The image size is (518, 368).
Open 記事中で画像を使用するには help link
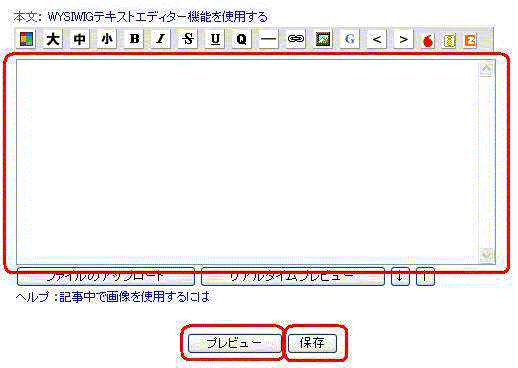[134, 296]
